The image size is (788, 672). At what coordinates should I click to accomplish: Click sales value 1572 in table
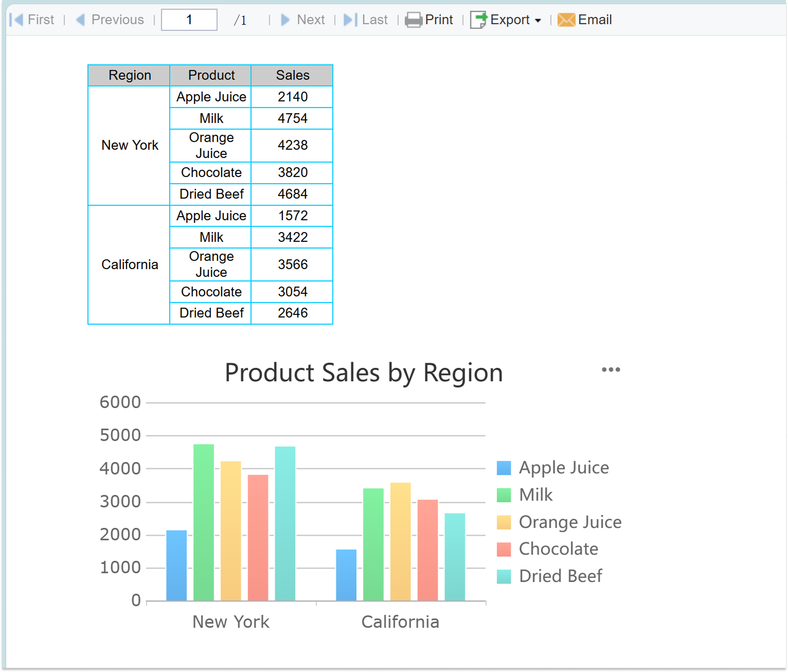pyautogui.click(x=292, y=216)
